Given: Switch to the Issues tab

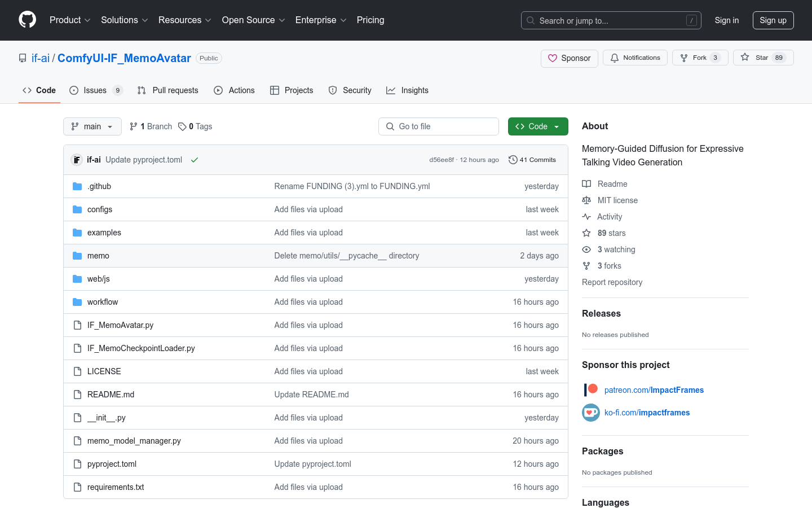Looking at the screenshot, I should coord(96,90).
